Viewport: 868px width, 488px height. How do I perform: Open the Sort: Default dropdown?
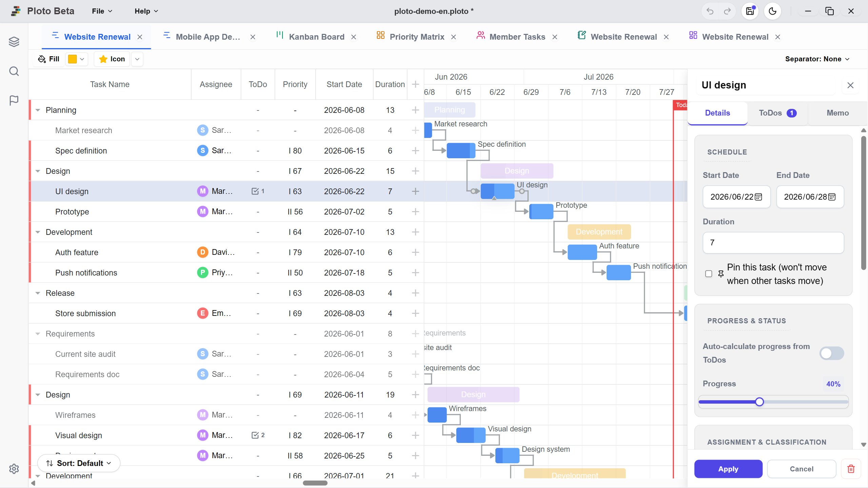(79, 463)
